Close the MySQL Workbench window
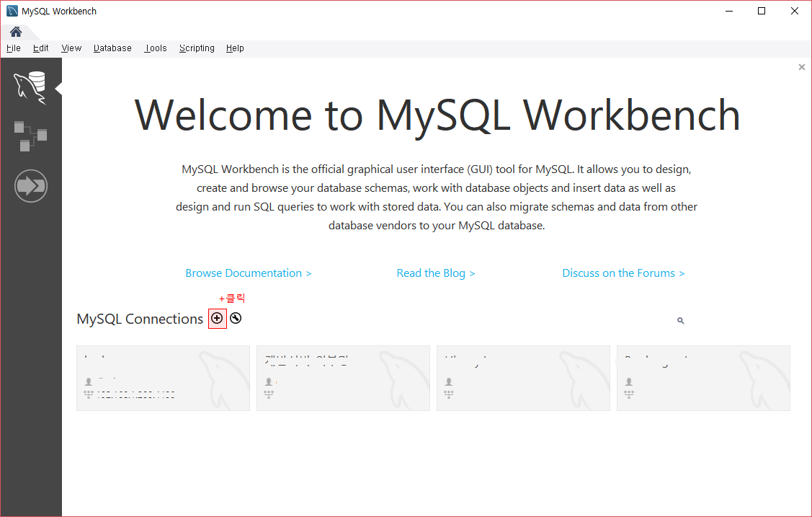812x517 pixels. click(795, 11)
